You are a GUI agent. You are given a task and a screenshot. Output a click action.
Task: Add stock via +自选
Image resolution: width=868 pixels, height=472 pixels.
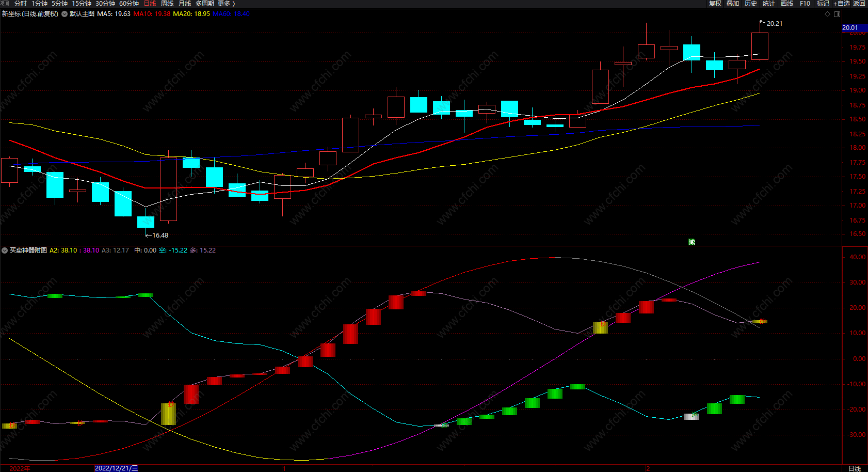coord(842,4)
